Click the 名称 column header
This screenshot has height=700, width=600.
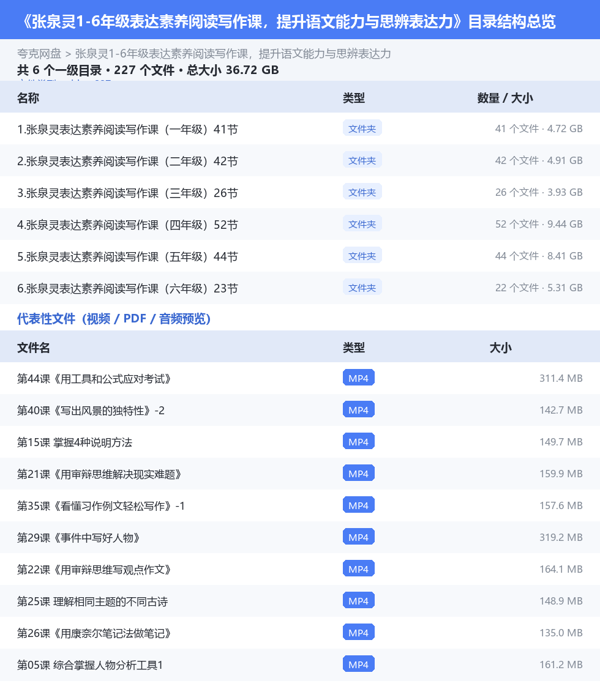28,99
